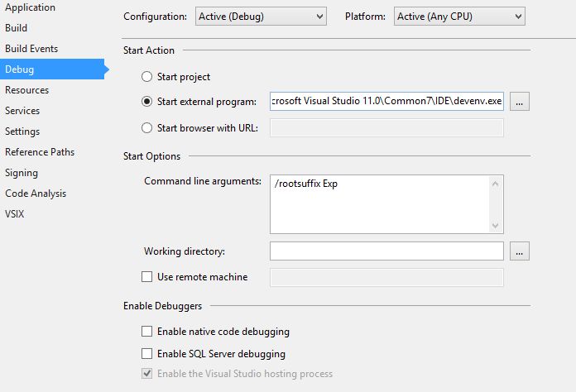Open the Reference Paths tab
576x392 pixels.
pos(40,152)
